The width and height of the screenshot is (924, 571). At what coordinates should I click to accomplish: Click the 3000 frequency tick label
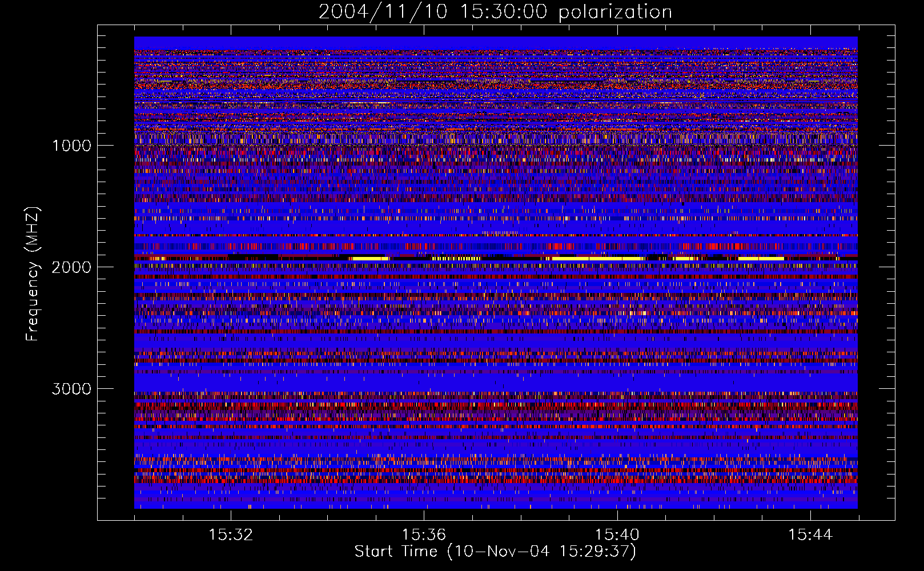[71, 389]
